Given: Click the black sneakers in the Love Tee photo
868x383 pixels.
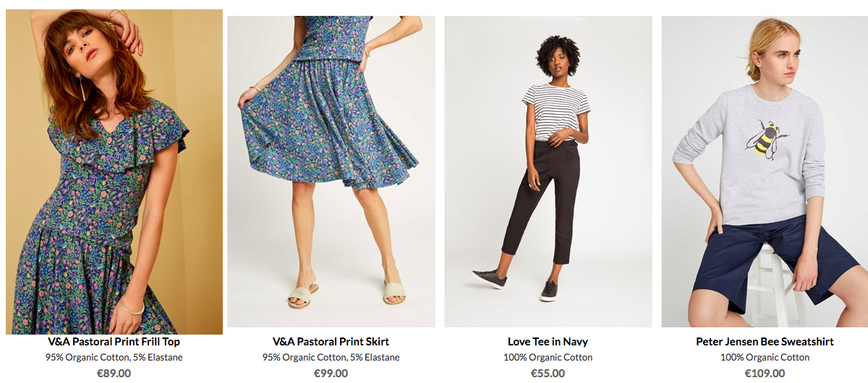Looking at the screenshot, I should coord(515,285).
